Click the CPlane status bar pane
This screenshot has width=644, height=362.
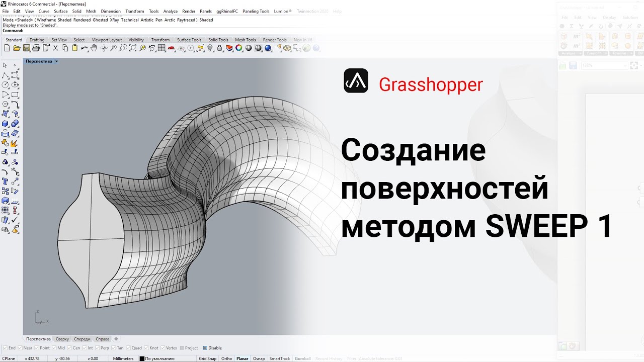9,358
